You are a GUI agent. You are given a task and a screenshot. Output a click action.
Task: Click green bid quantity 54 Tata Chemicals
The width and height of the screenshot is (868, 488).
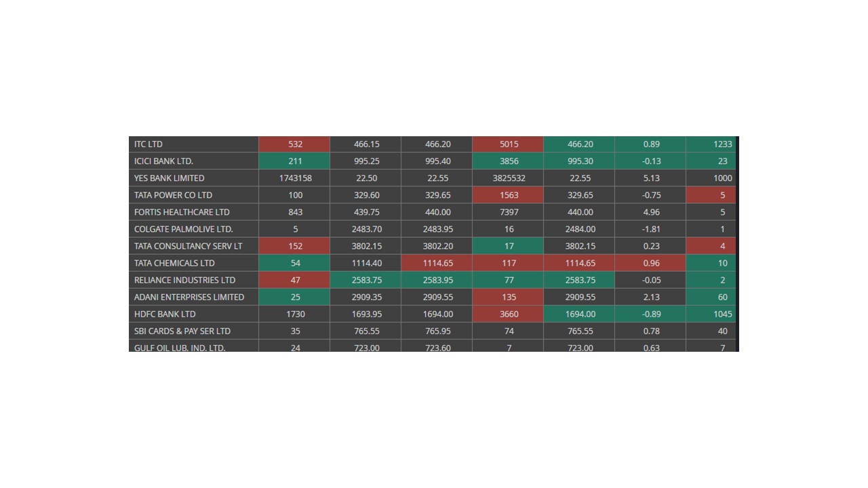[x=294, y=263]
